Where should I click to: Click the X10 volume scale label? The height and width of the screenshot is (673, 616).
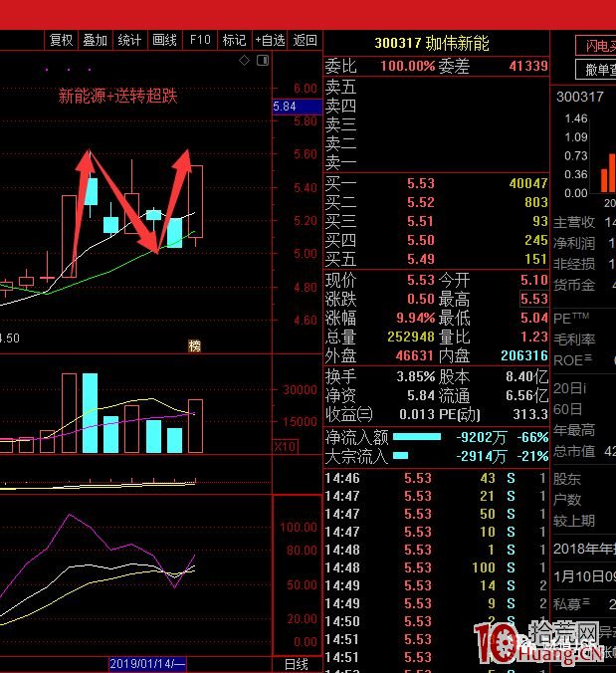click(285, 446)
